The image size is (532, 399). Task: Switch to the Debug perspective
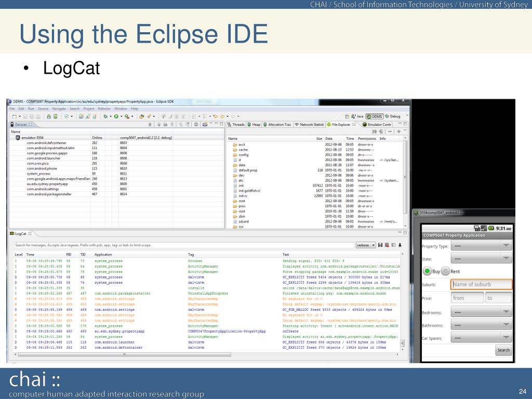393,116
